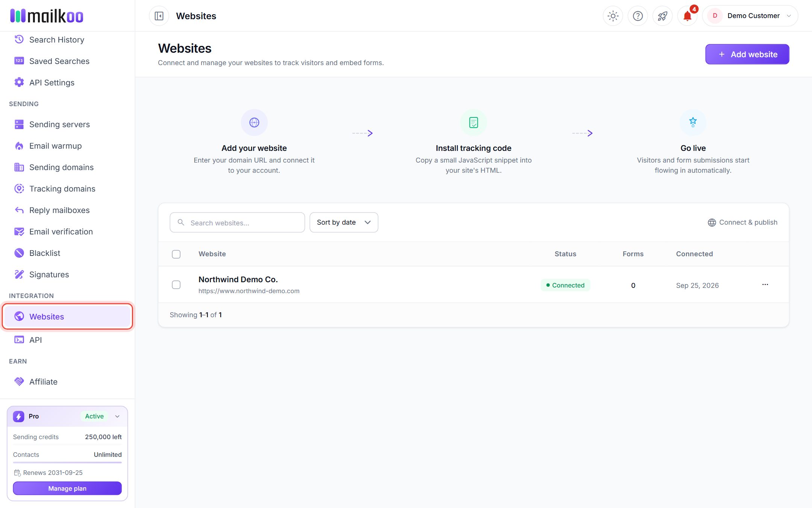Image resolution: width=812 pixels, height=508 pixels.
Task: Open help via the question mark icon
Action: coord(638,16)
